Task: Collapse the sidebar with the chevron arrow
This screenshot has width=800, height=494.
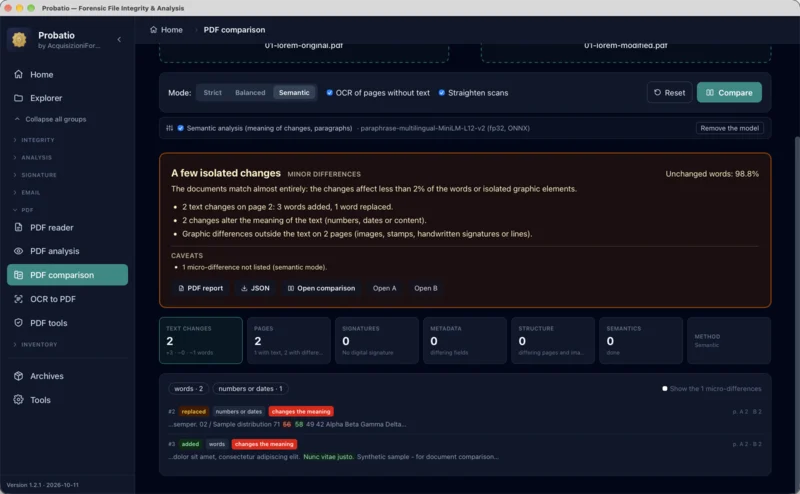Action: [119, 39]
